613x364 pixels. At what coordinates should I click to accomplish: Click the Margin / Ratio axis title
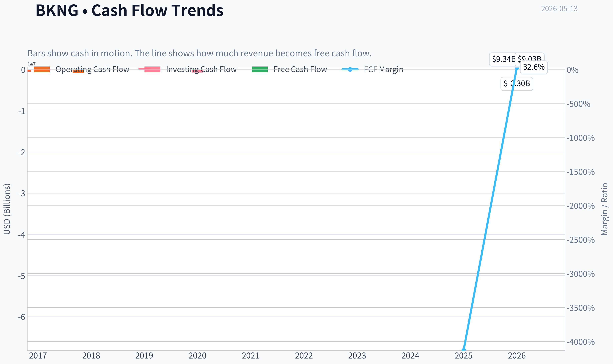tap(604, 209)
